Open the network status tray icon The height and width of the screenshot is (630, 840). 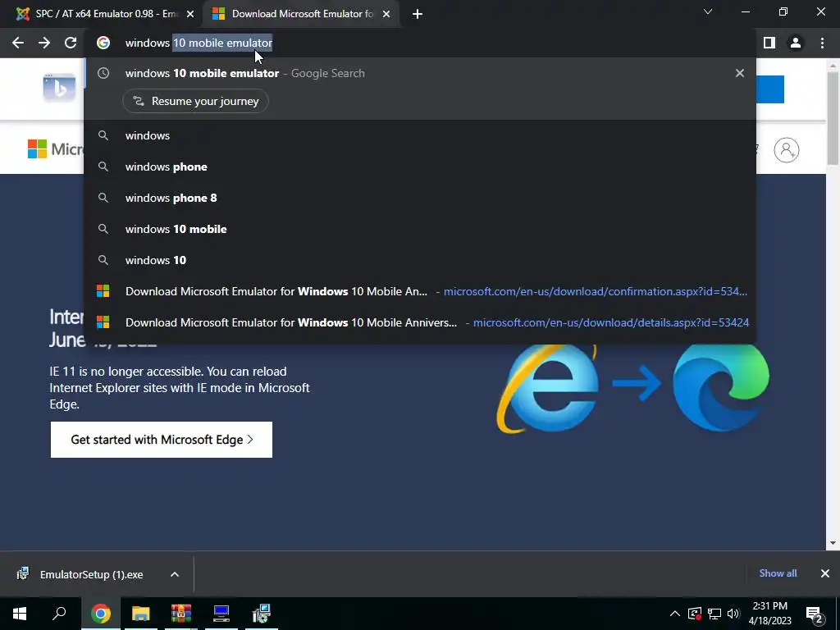[714, 614]
